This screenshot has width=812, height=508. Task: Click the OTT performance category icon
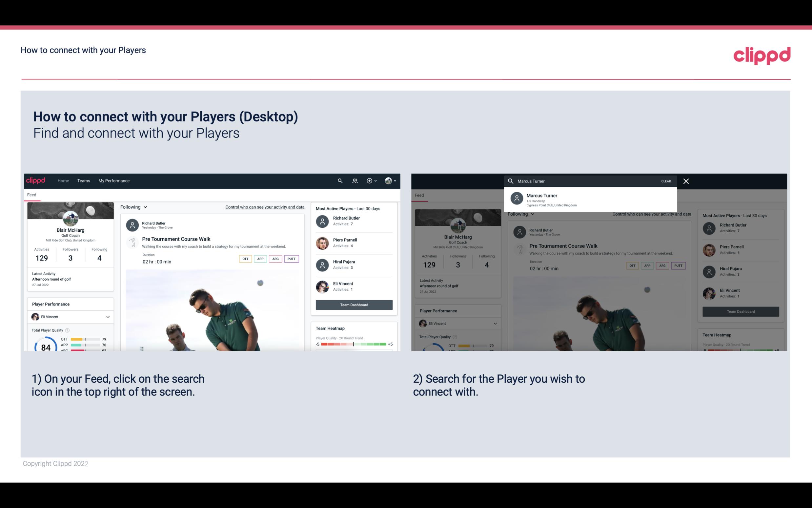point(246,259)
